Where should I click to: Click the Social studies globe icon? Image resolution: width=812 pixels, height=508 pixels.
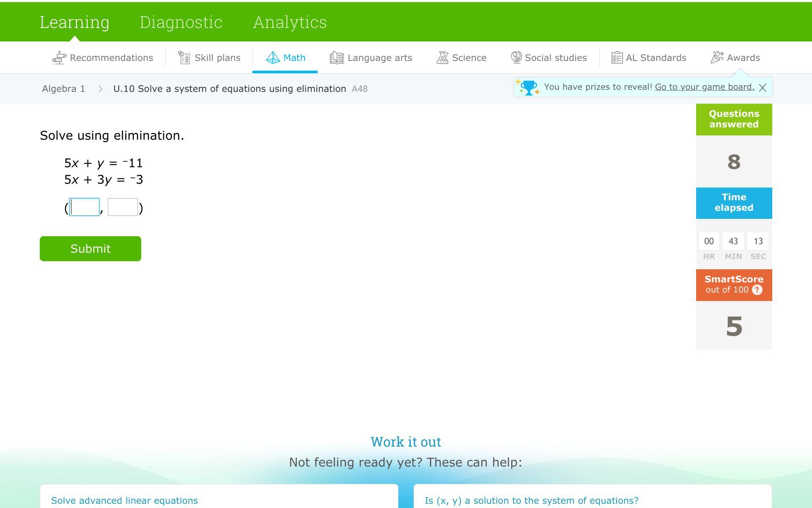[516, 57]
